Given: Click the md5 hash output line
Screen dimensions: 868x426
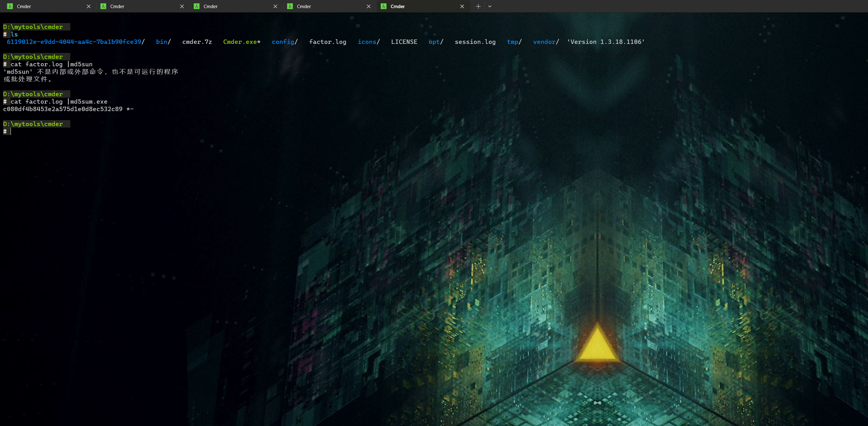Looking at the screenshot, I should point(63,109).
